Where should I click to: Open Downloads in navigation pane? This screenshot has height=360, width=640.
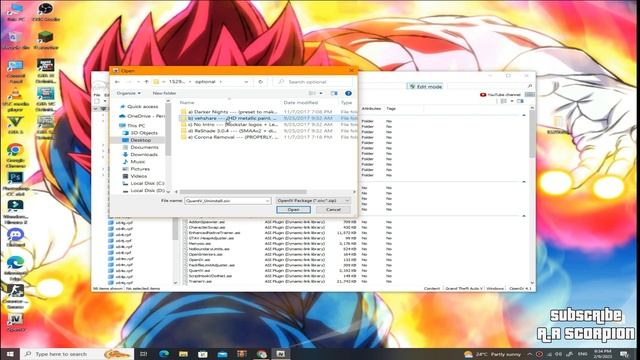point(144,154)
